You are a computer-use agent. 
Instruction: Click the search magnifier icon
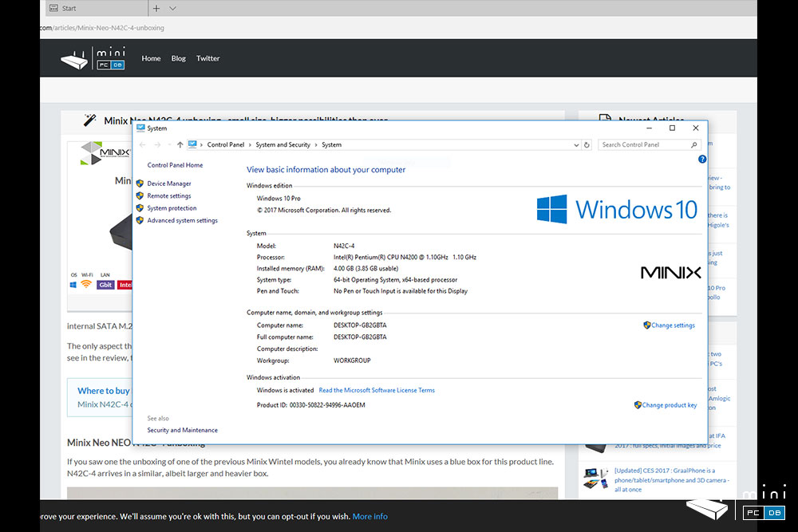(693, 145)
